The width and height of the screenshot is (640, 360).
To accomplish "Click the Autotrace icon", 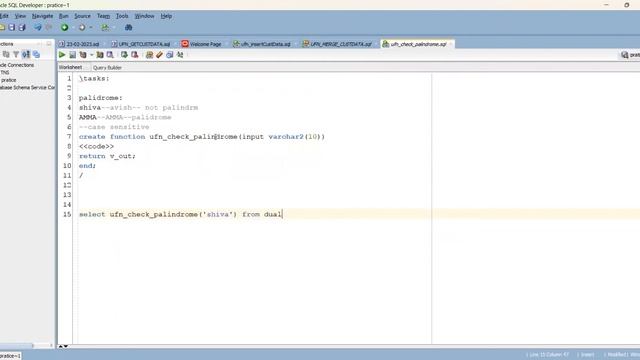I will [100, 55].
